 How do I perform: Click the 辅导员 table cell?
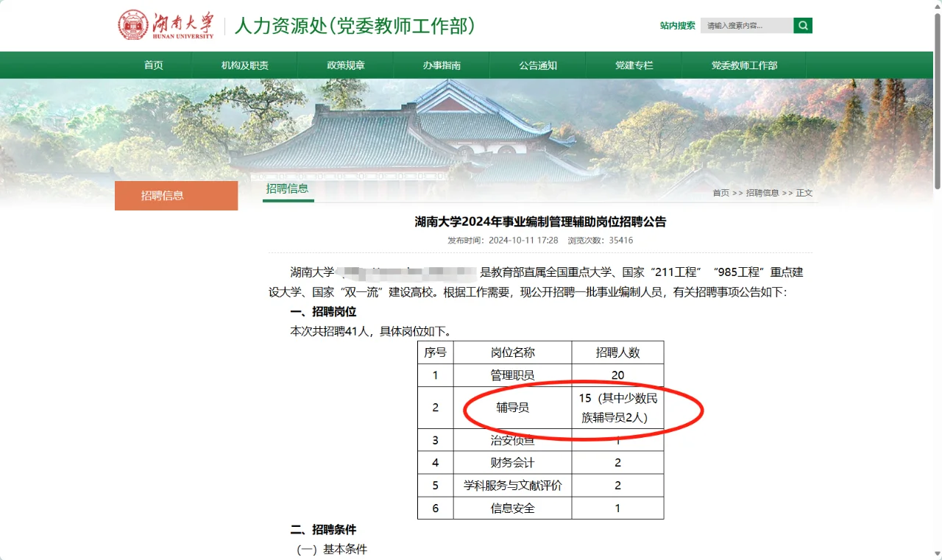click(x=512, y=408)
